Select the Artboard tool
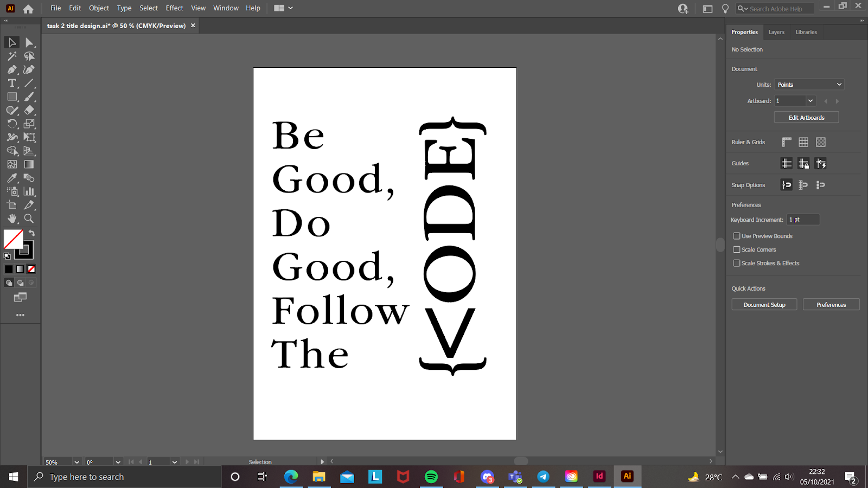 (12, 205)
